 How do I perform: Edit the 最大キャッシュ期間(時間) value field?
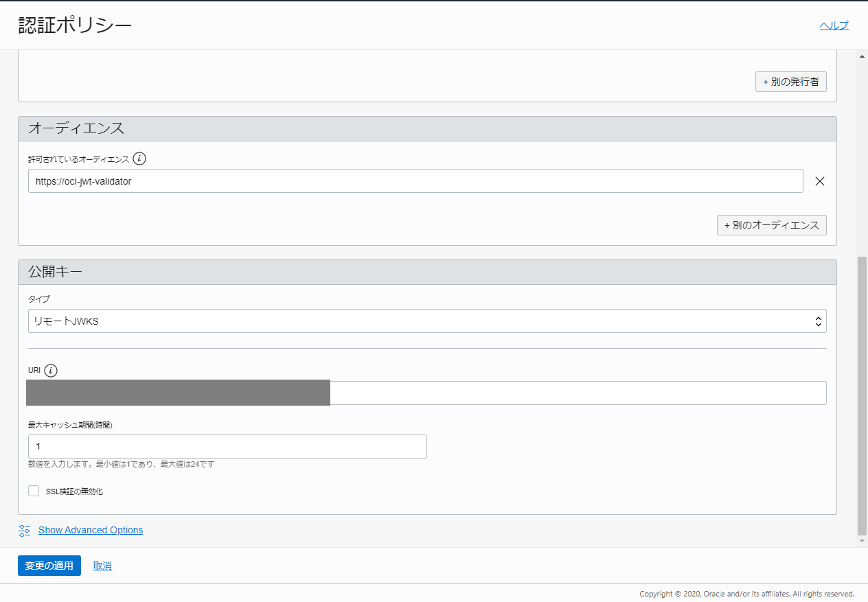click(227, 446)
